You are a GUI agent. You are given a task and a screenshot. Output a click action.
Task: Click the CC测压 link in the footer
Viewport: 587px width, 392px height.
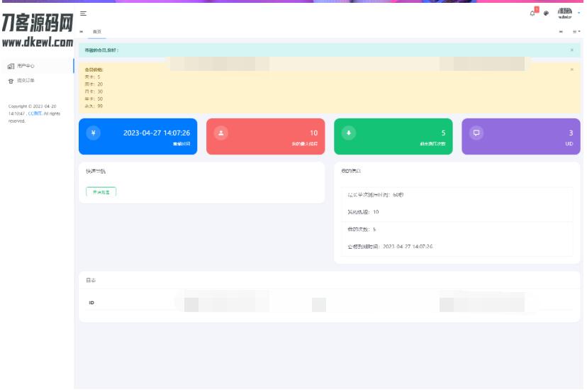35,113
